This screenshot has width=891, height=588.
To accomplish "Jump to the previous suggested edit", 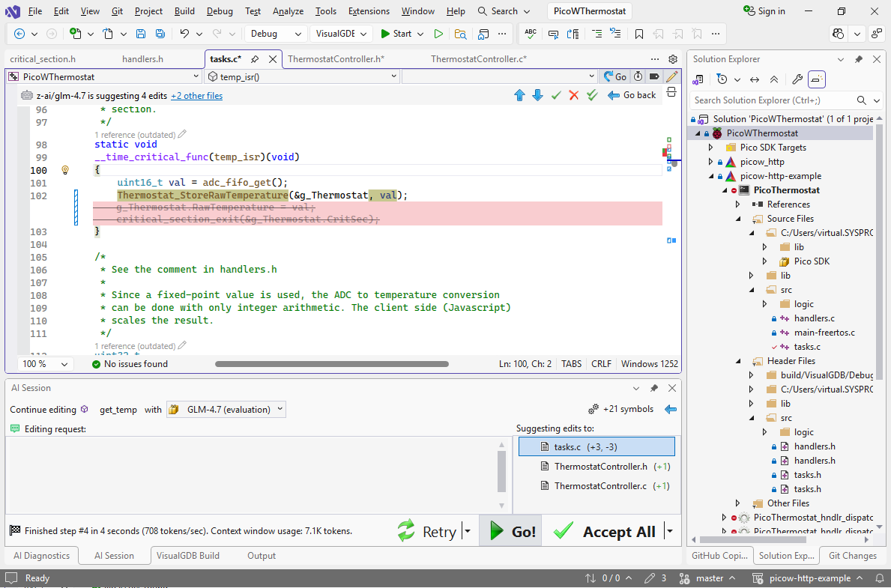I will [519, 95].
